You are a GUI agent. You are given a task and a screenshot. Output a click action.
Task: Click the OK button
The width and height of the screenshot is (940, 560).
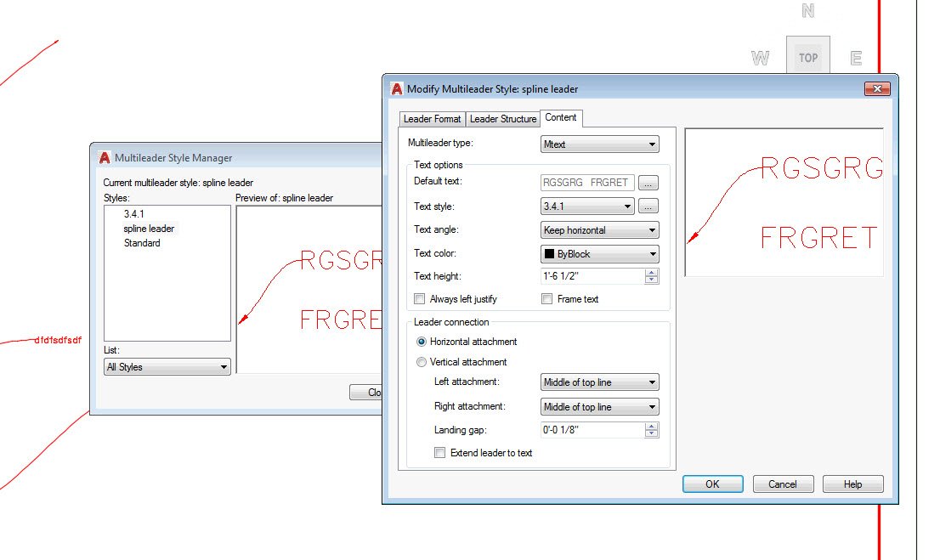click(713, 484)
